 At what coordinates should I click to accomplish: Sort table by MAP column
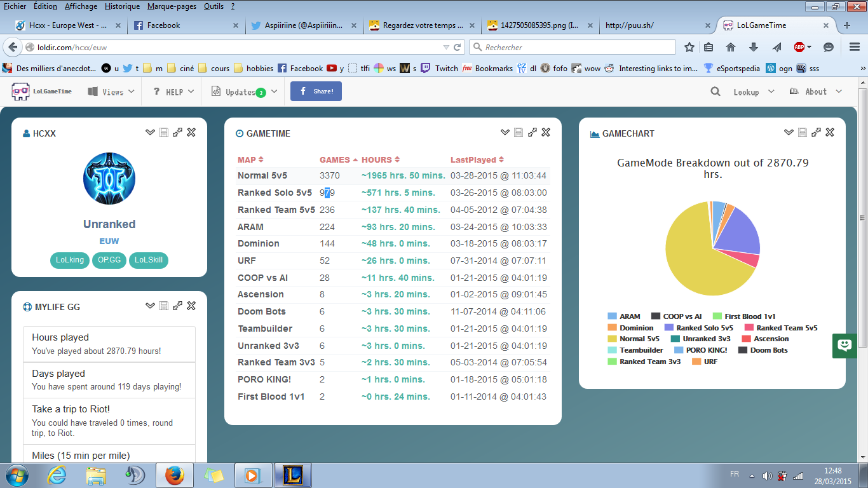[x=250, y=159]
